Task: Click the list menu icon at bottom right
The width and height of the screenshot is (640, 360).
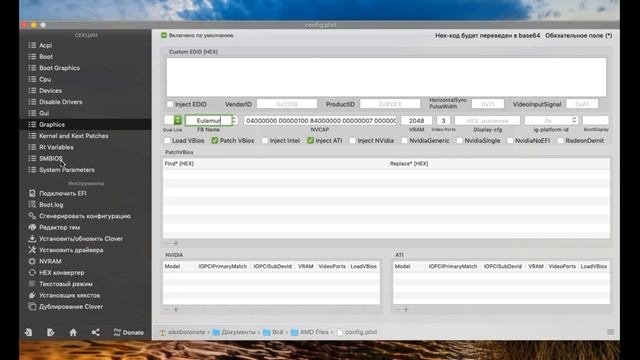Action: (610, 332)
